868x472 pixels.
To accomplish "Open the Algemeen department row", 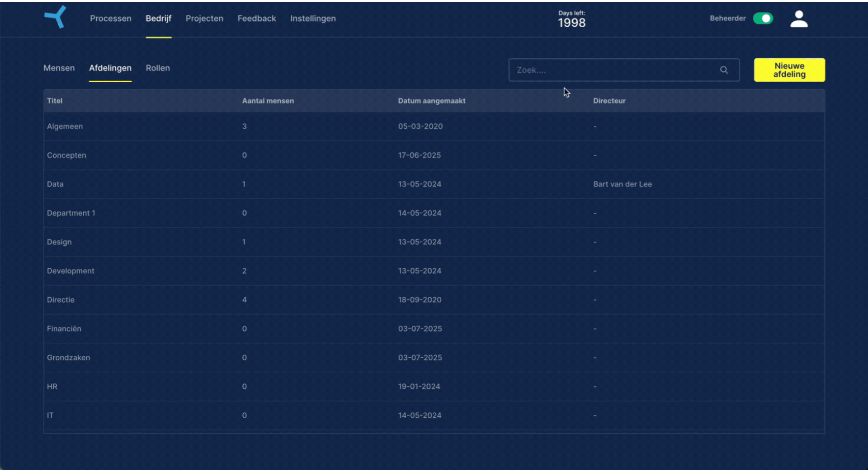I will tap(434, 126).
